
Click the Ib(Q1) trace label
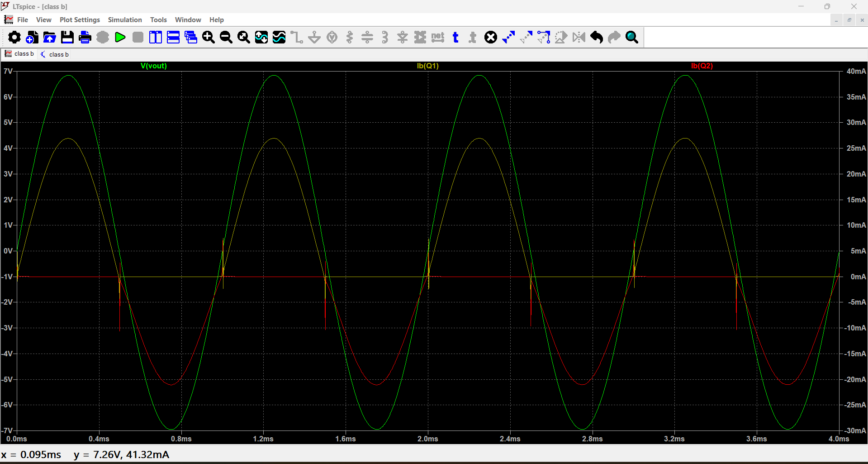[x=428, y=66]
